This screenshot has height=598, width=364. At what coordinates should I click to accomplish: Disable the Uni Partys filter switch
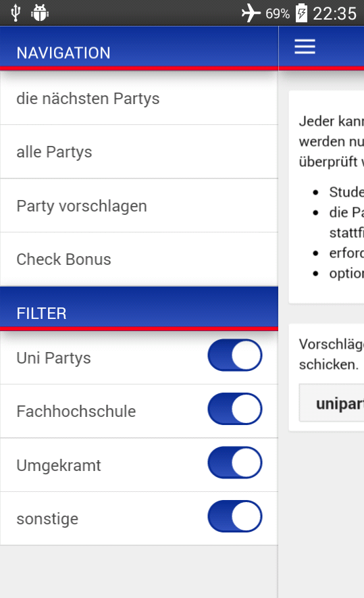click(235, 355)
